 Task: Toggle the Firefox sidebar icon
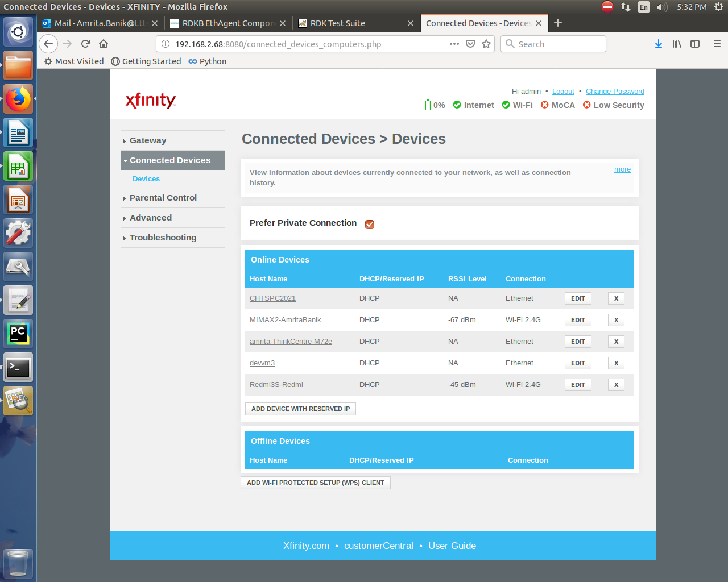pyautogui.click(x=694, y=44)
